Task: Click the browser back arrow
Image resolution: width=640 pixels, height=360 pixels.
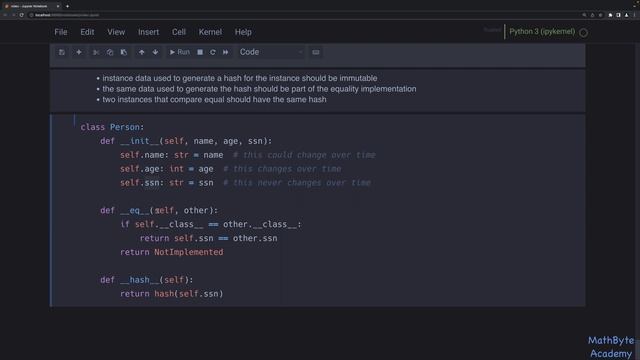Action: click(5, 15)
